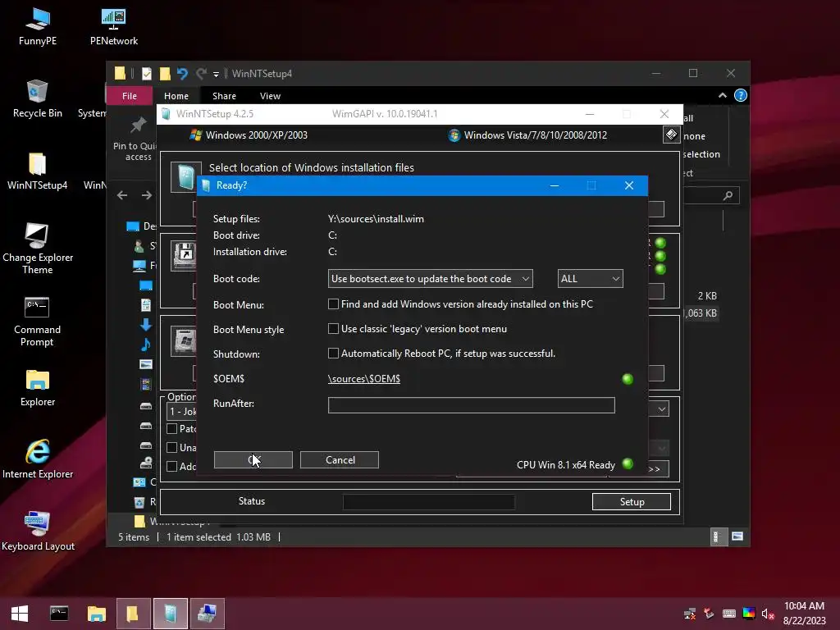Click the green $OEM$ status indicator
Image resolution: width=840 pixels, height=630 pixels.
coord(628,379)
